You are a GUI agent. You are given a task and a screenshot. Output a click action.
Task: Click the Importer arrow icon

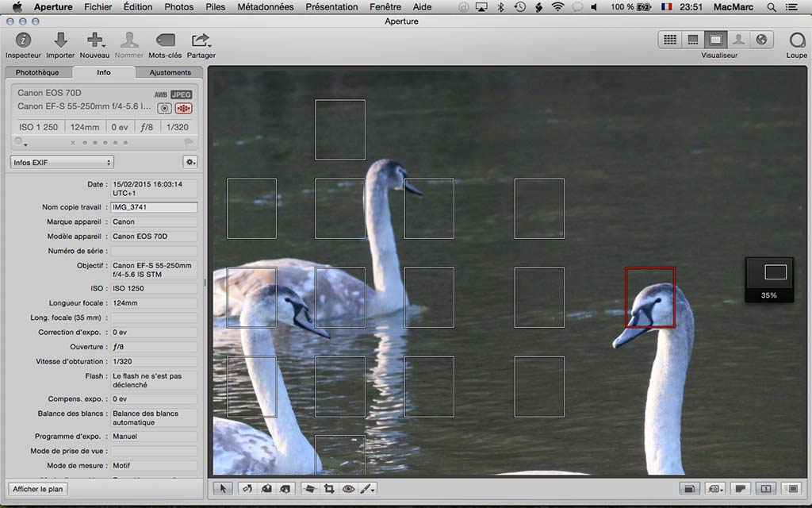(60, 40)
